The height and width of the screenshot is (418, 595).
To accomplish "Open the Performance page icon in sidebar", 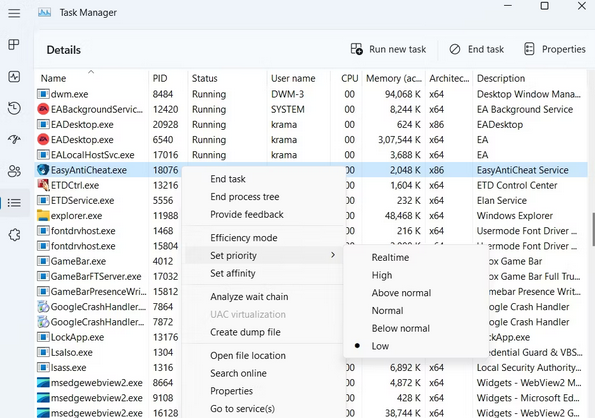I will click(x=14, y=77).
